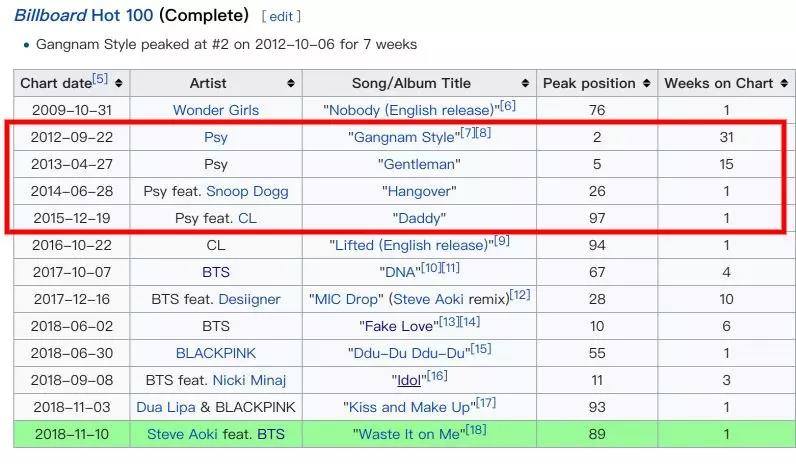The width and height of the screenshot is (796, 464).
Task: Open the "Fake Love" song link
Action: [398, 326]
